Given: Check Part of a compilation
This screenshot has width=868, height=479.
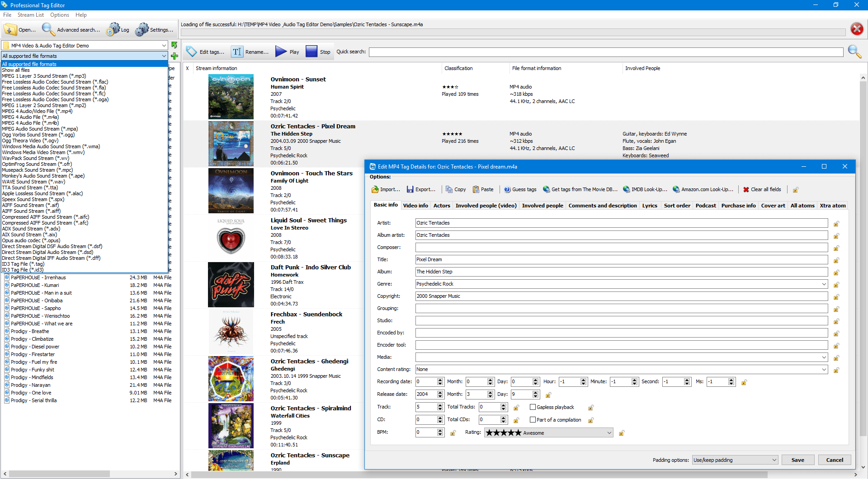Looking at the screenshot, I should point(533,420).
